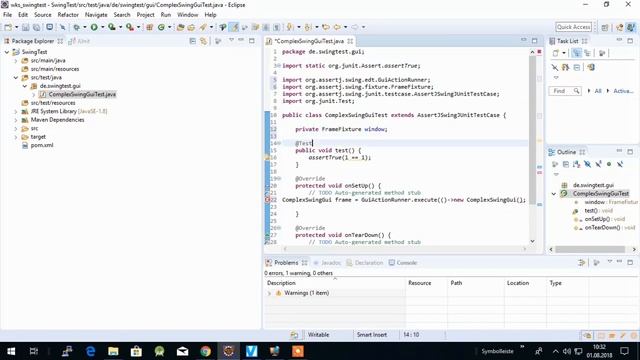Viewport: 640px width, 360px height.
Task: Switch to the Declaration tab
Action: (x=364, y=262)
